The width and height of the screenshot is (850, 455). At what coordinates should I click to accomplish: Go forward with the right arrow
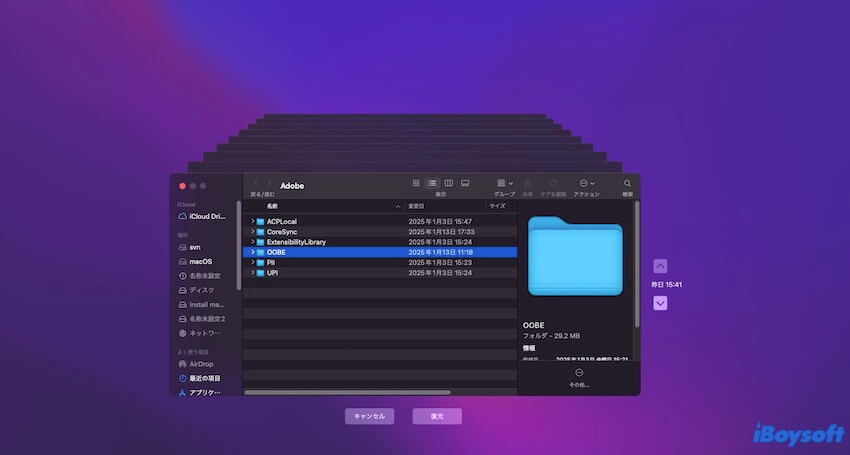pyautogui.click(x=268, y=183)
